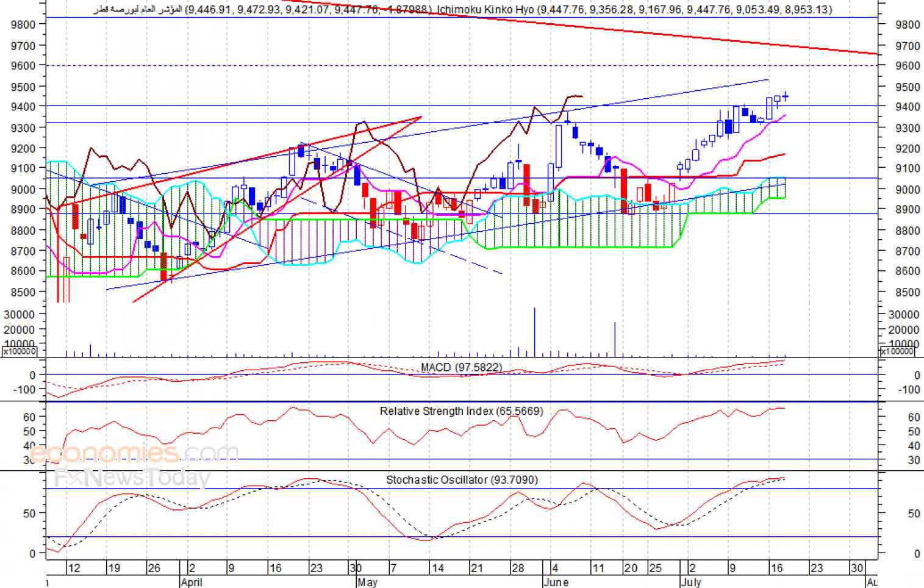This screenshot has width=924, height=588.
Task: Click -100 on the left MACD axis
Action: click(x=24, y=389)
